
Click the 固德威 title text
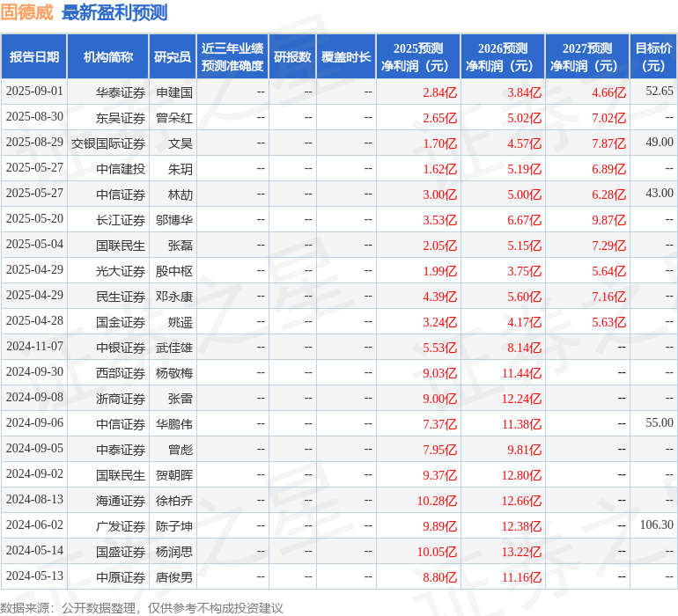point(26,12)
